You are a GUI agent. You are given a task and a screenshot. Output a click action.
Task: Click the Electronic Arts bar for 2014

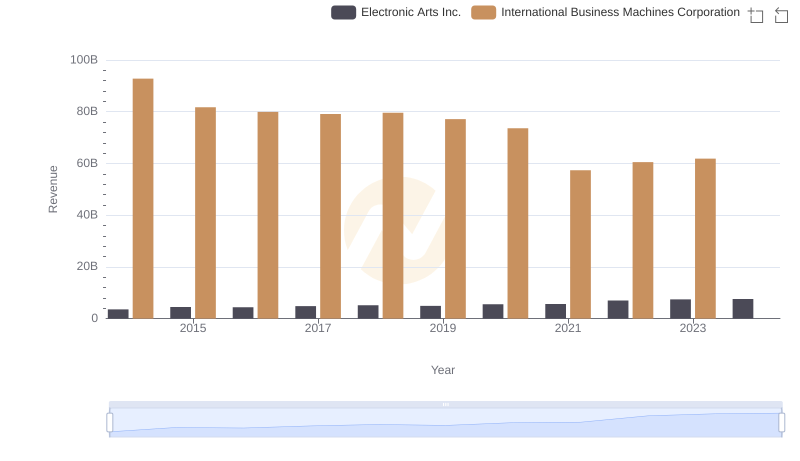(x=118, y=314)
